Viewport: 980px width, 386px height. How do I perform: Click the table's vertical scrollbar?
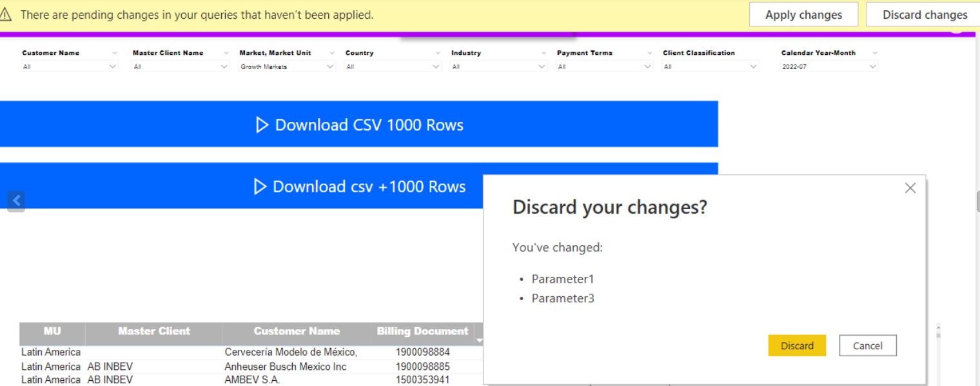pos(938,354)
